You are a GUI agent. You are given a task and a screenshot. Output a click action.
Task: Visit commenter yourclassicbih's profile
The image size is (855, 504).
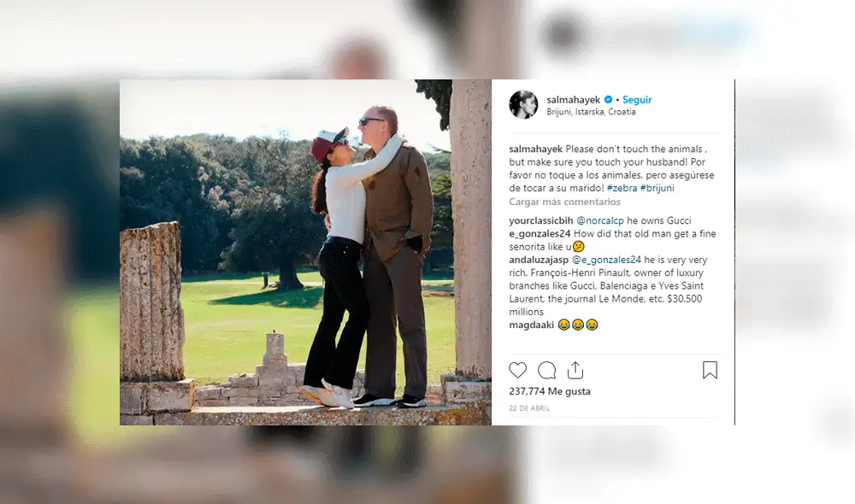541,220
